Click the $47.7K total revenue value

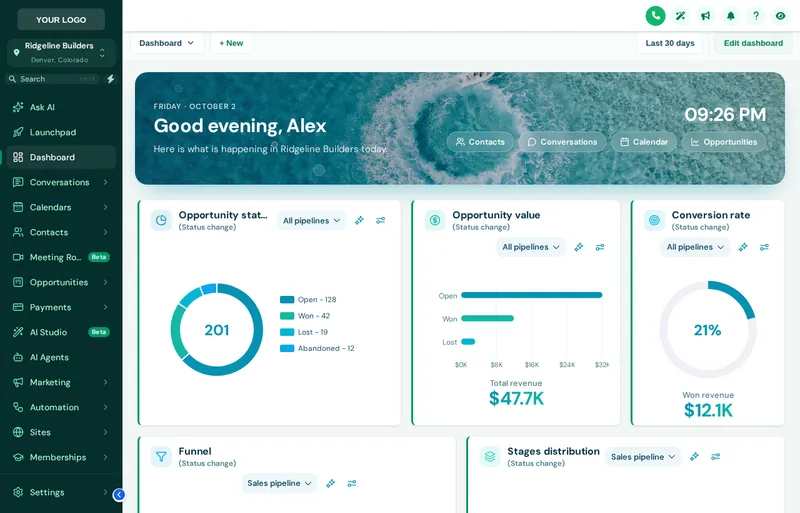pyautogui.click(x=516, y=398)
